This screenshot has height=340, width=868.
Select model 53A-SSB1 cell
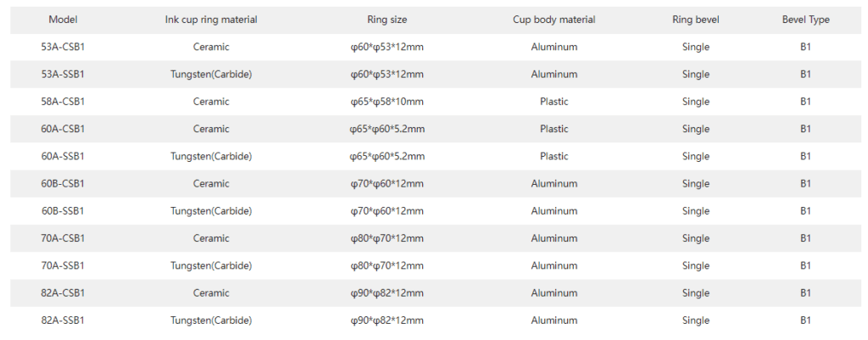coord(63,75)
